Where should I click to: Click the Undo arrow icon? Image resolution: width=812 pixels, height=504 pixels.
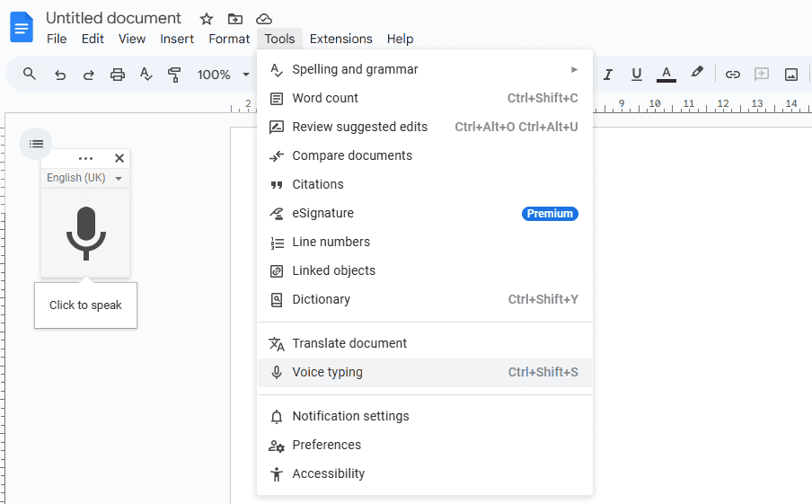pyautogui.click(x=60, y=75)
